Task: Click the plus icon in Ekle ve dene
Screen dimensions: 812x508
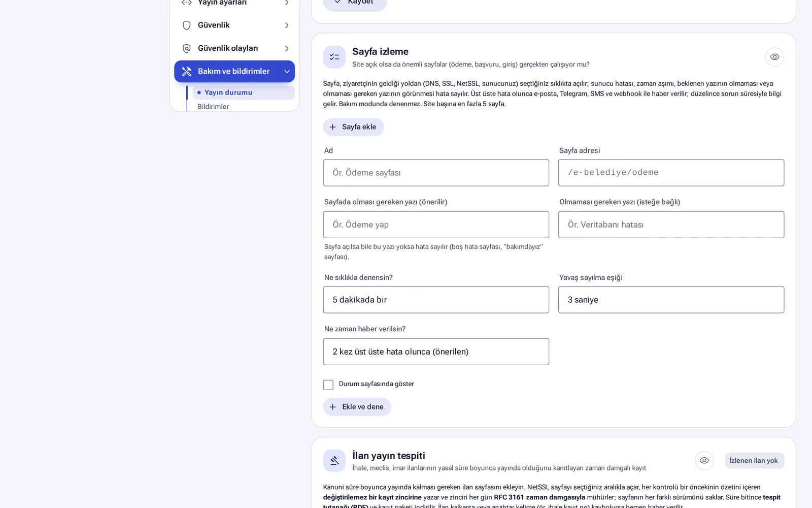Action: [332, 407]
